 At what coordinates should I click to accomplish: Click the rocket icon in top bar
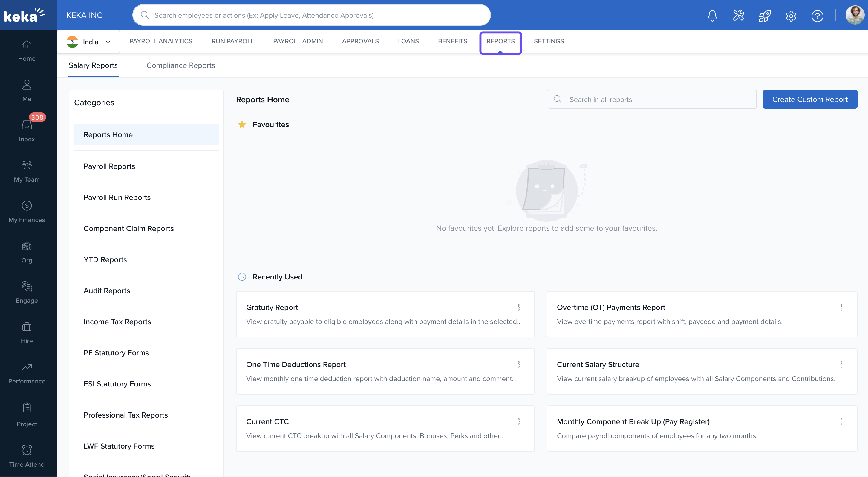tap(764, 16)
